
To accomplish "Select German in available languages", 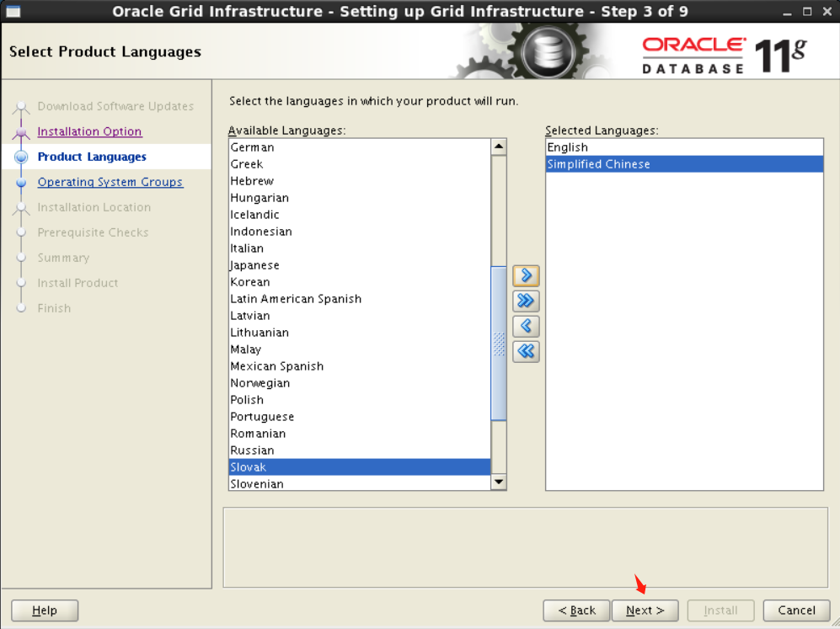I will pyautogui.click(x=360, y=147).
